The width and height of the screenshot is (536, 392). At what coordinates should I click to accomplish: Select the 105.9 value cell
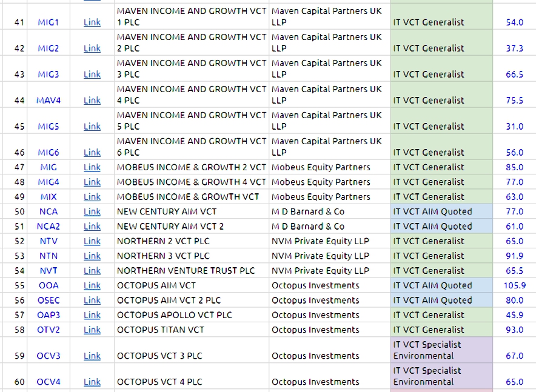pyautogui.click(x=514, y=285)
